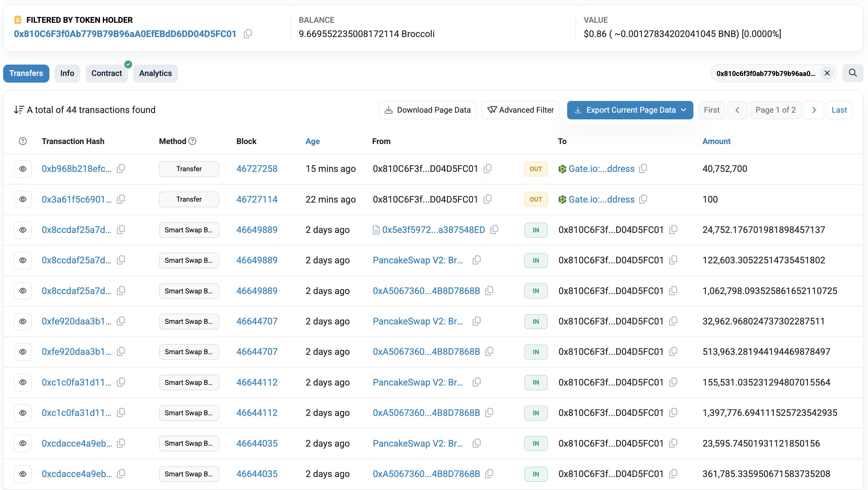Toggle eye preview for 1,062,798 amount row
The height and width of the screenshot is (490, 868).
point(22,291)
